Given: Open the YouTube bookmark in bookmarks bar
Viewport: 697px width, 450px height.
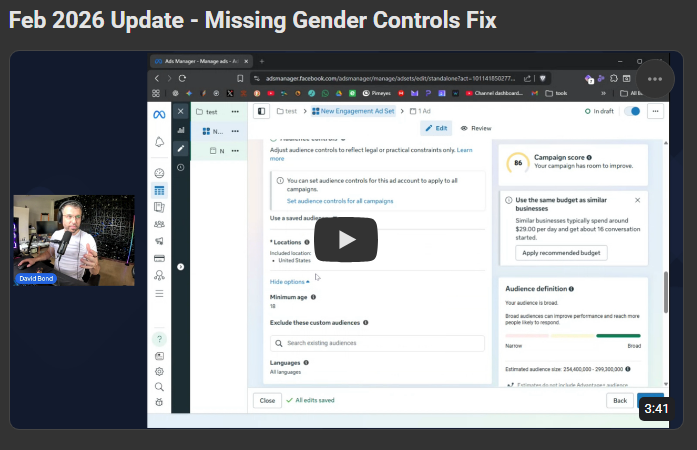Looking at the screenshot, I should pyautogui.click(x=270, y=93).
